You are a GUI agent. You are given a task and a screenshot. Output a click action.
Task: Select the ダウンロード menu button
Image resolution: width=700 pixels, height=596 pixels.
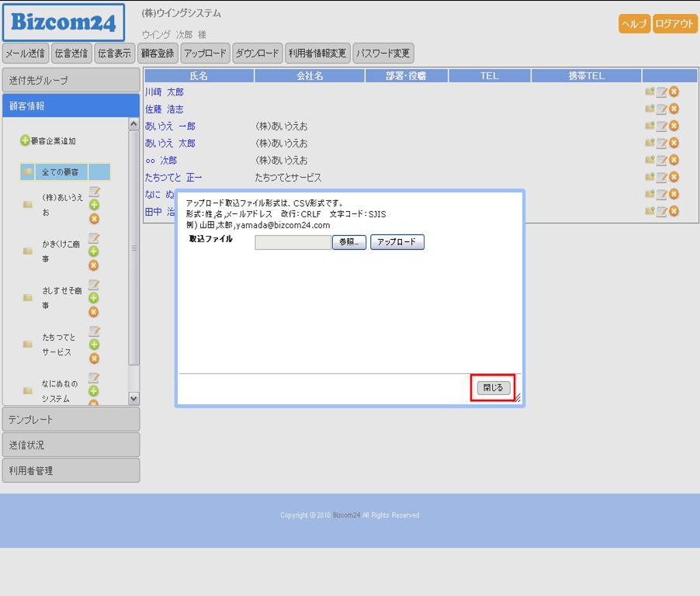coord(257,54)
